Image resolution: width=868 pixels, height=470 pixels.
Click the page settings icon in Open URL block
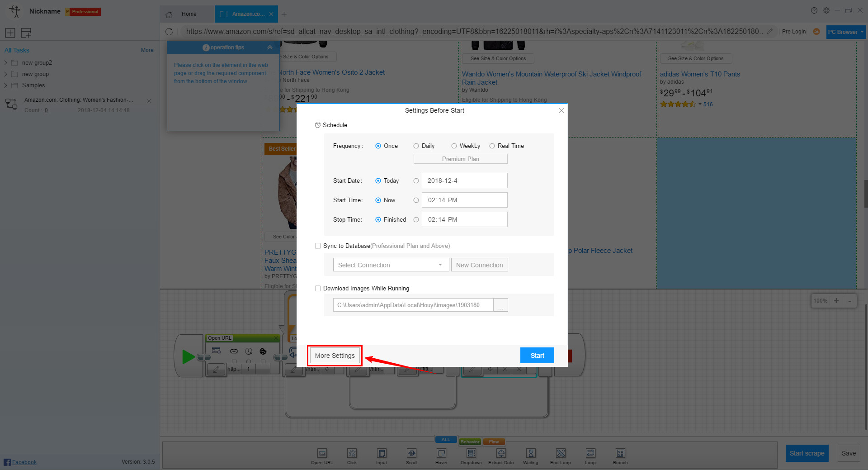[x=217, y=351]
